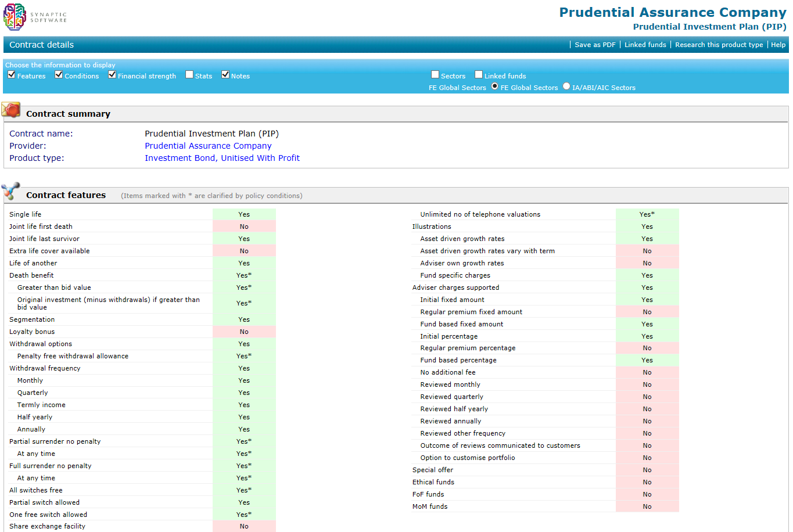Image resolution: width=793 pixels, height=532 pixels.
Task: Click the 'Fund based percentage' label
Action: click(x=458, y=360)
